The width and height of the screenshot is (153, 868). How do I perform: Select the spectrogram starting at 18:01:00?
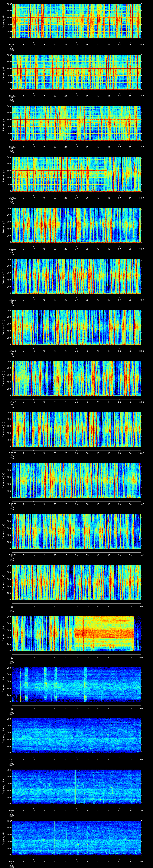click(x=77, y=21)
